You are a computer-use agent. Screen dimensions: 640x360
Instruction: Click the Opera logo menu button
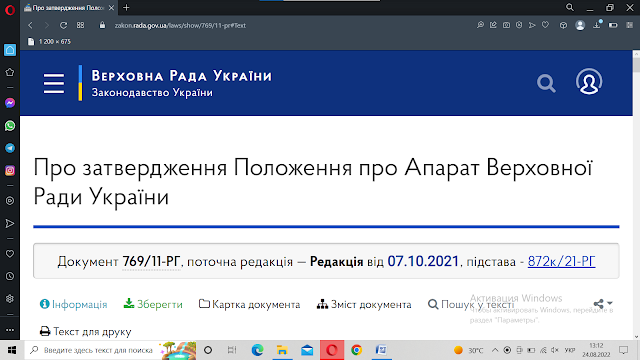point(10,9)
